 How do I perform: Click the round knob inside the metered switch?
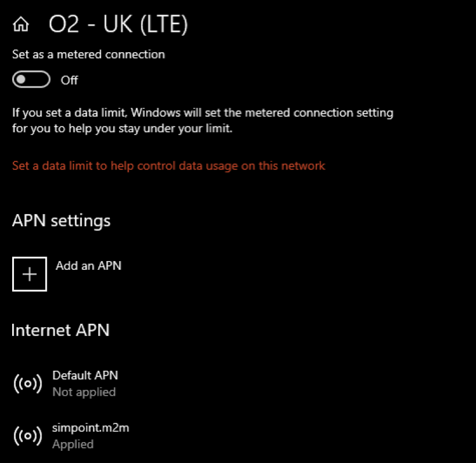pos(22,80)
